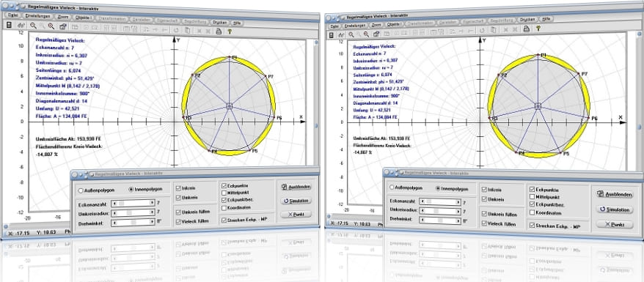644x282 pixels.
Task: Click the camera icon in left window toolbar
Action: (62, 26)
